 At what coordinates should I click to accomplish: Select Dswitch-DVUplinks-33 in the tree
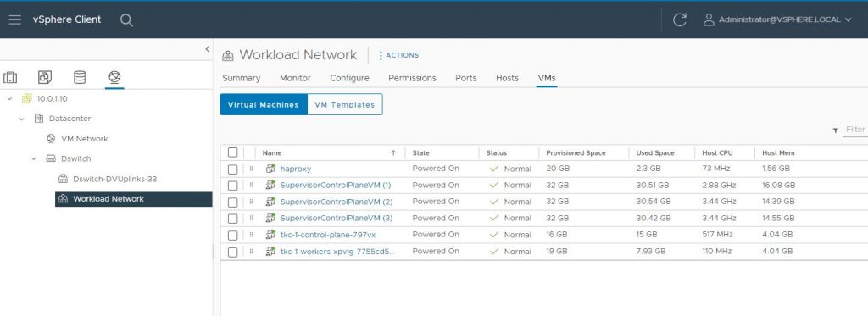click(x=115, y=179)
